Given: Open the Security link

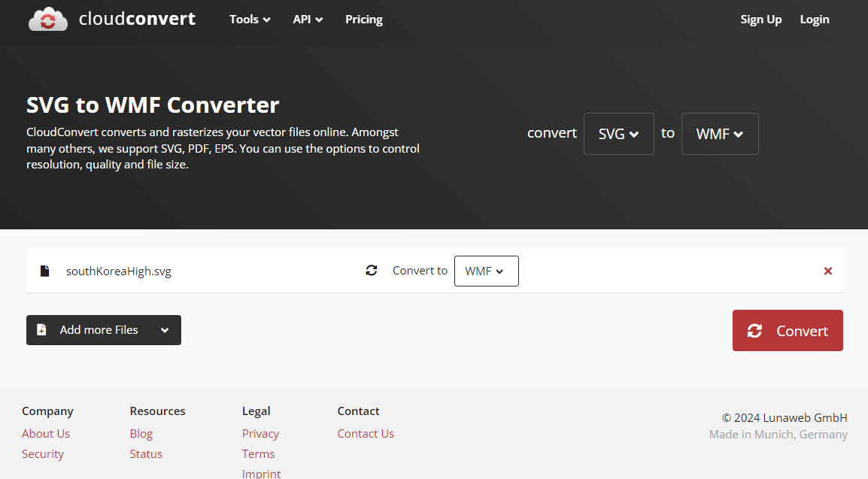Looking at the screenshot, I should [43, 453].
